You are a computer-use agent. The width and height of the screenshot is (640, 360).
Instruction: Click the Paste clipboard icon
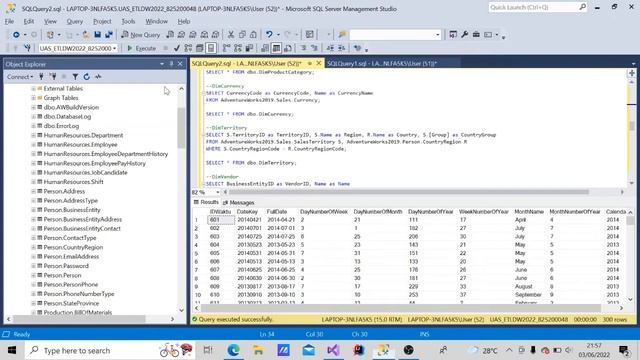coord(253,35)
